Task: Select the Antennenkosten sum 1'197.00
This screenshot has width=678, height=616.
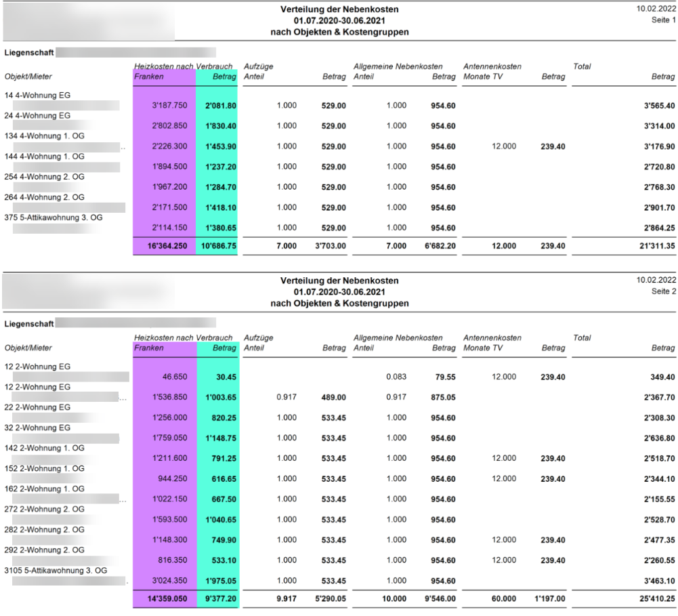Action: pyautogui.click(x=549, y=598)
